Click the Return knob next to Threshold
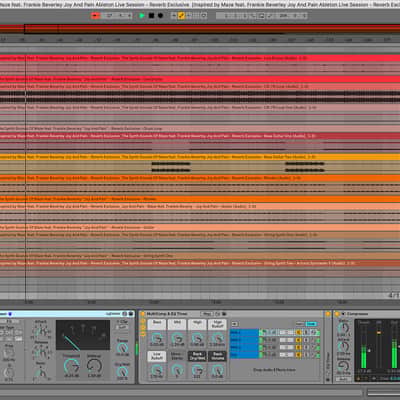Screen dimensions: 400x400 [x=94, y=366]
